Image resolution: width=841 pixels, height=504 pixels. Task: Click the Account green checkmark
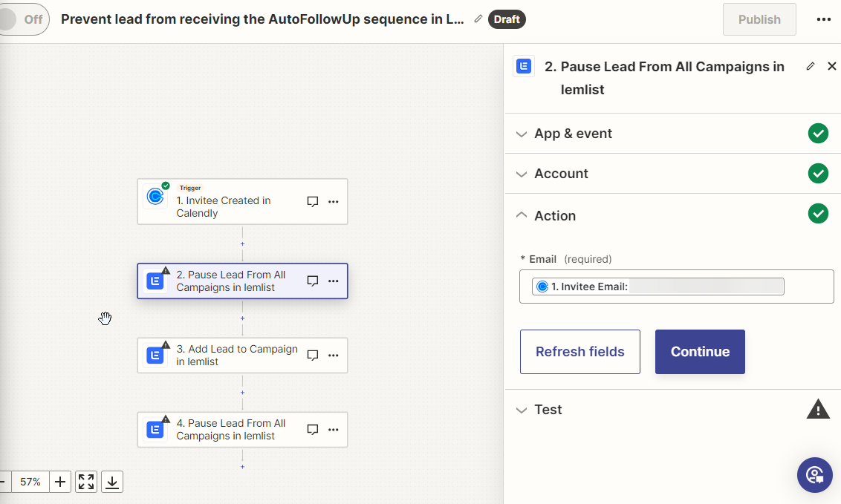(818, 174)
